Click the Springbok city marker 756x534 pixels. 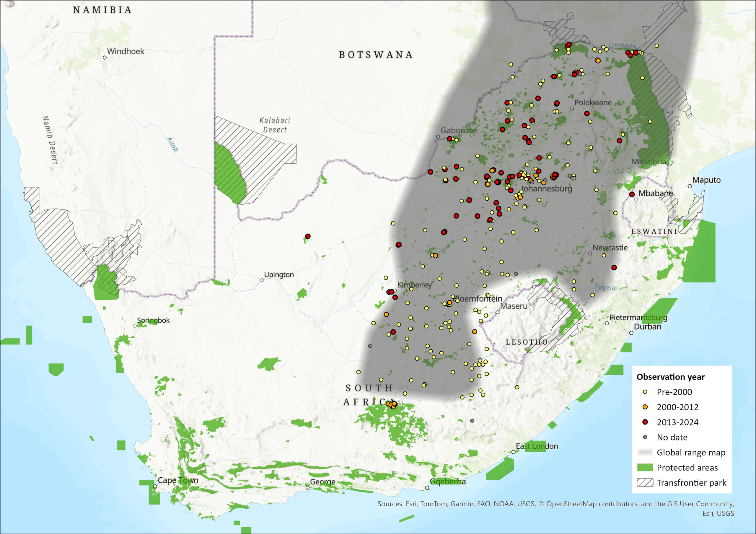(135, 326)
